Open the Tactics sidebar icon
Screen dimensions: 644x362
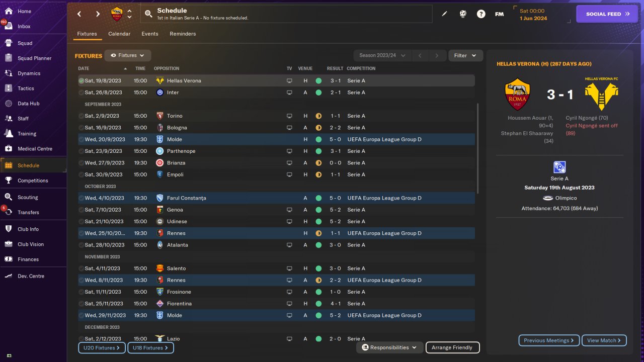click(9, 88)
